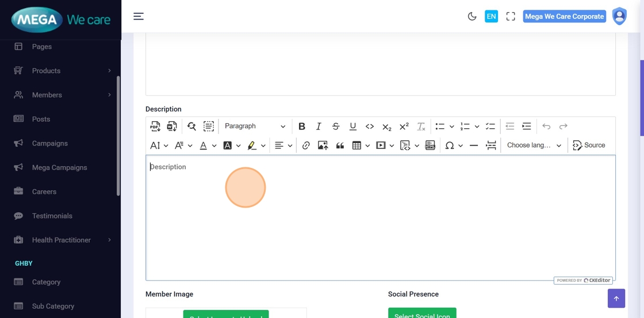Open Campaigns in the sidebar

point(50,143)
